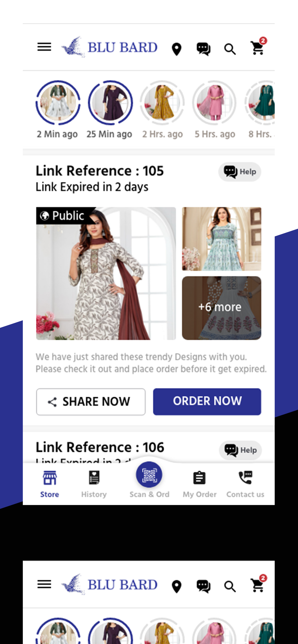Open the My Order tab

[200, 484]
